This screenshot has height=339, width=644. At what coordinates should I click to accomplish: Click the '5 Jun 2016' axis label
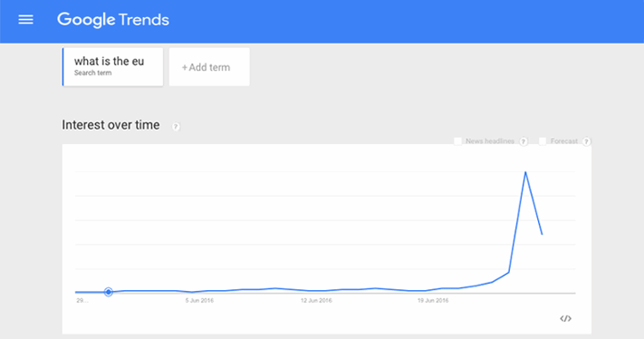[x=199, y=301]
